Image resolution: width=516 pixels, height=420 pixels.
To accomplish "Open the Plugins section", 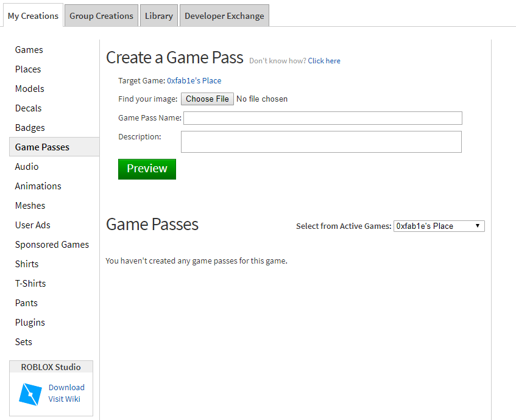I will click(30, 323).
